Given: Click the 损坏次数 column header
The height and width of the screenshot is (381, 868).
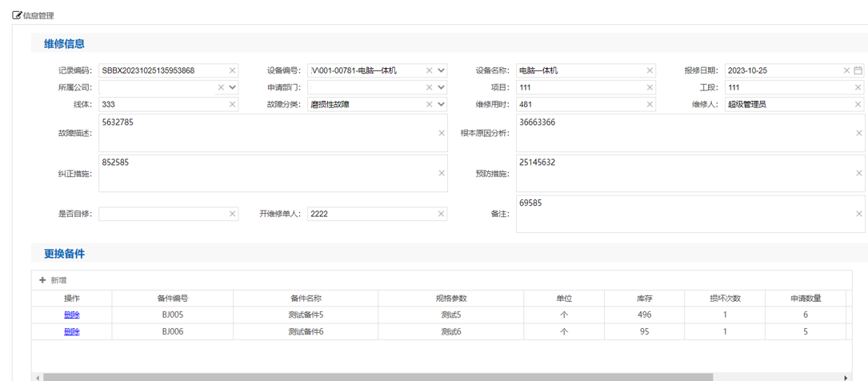Looking at the screenshot, I should (725, 298).
